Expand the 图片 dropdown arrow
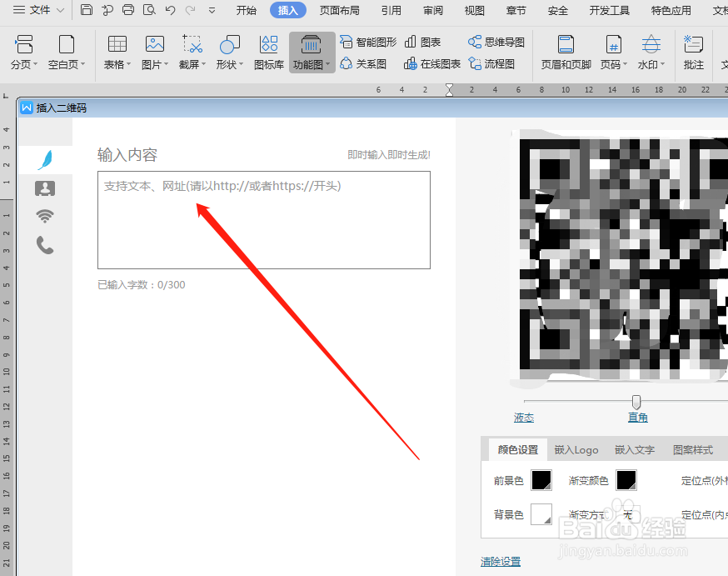 pos(166,64)
